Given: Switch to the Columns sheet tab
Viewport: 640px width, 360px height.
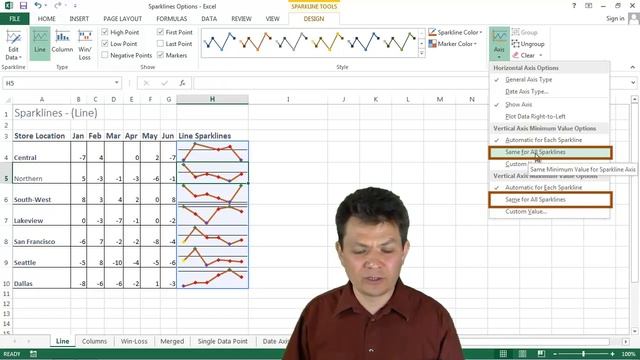Looking at the screenshot, I should coord(94,341).
